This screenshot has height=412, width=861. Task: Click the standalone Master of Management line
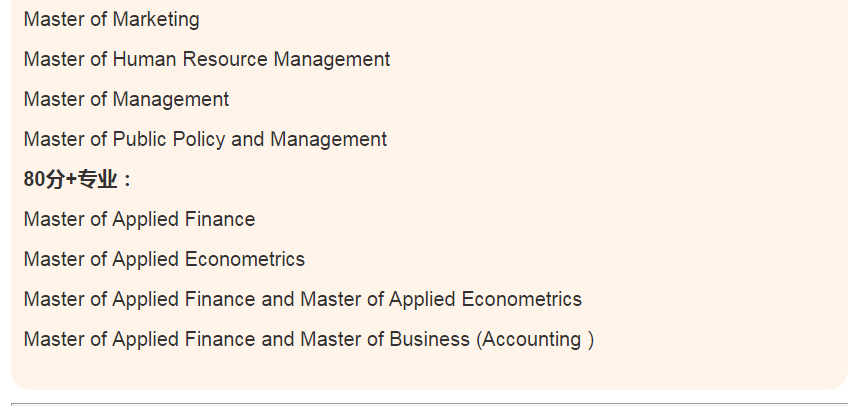click(126, 99)
